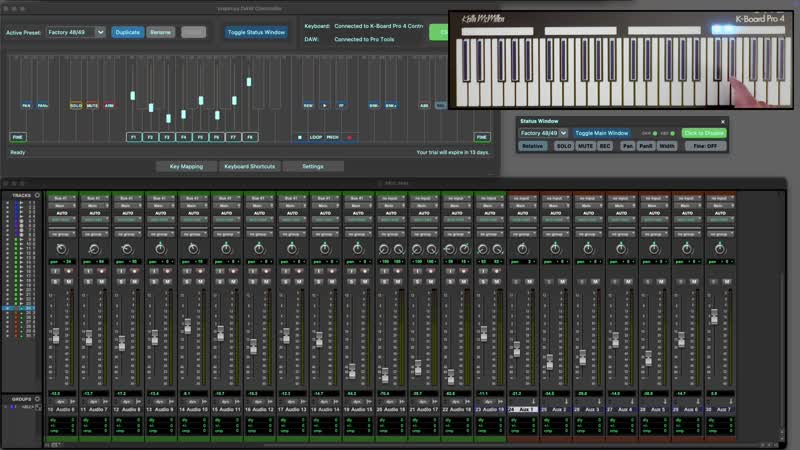Click the play button on the controller keyboard

pyautogui.click(x=324, y=106)
